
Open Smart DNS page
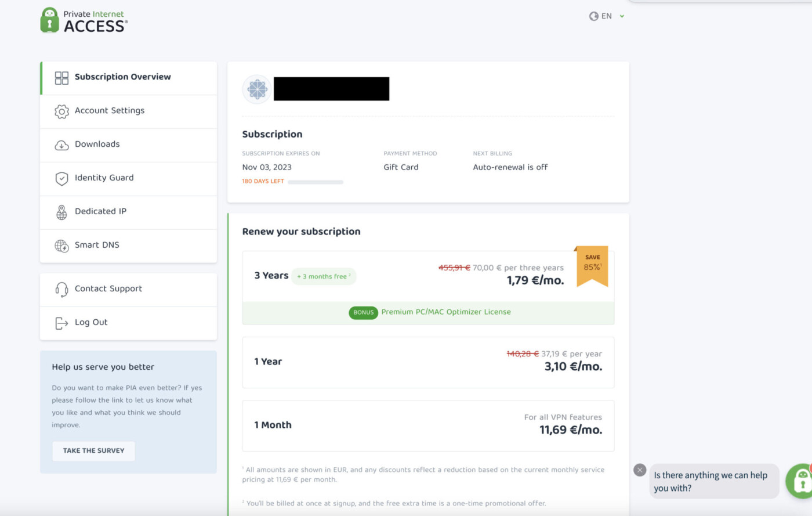coord(128,246)
